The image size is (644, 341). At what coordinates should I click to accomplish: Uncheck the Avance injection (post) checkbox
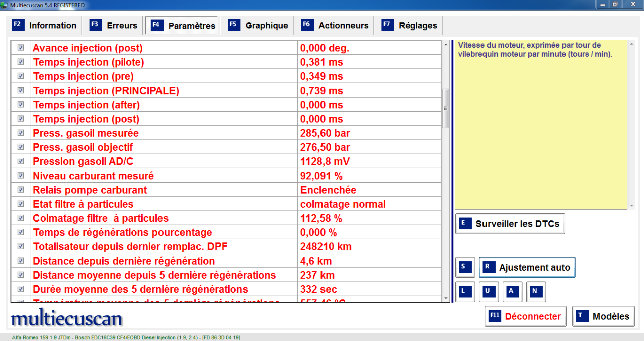(21, 48)
